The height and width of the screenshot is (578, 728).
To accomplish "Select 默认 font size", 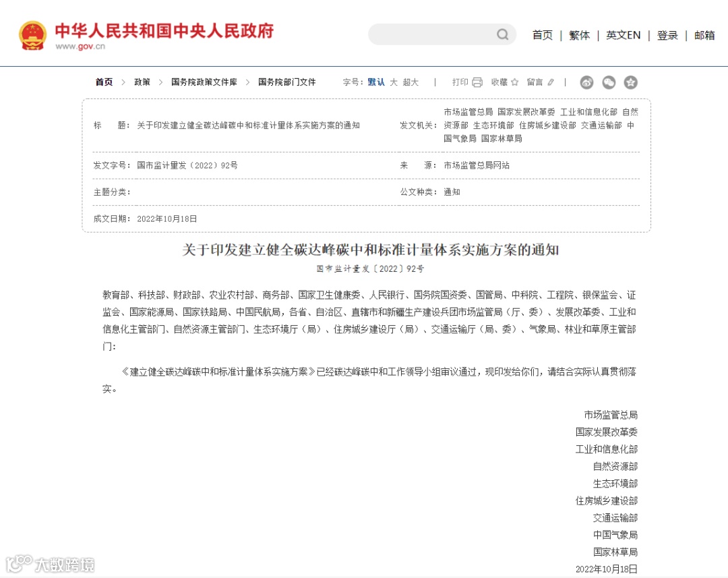I will pos(376,82).
